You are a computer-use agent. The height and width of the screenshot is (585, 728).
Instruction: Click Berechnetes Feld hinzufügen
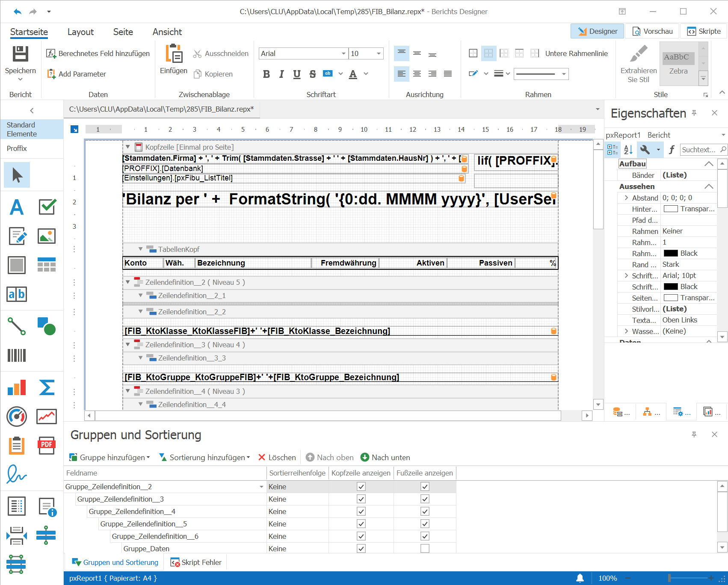coord(98,53)
